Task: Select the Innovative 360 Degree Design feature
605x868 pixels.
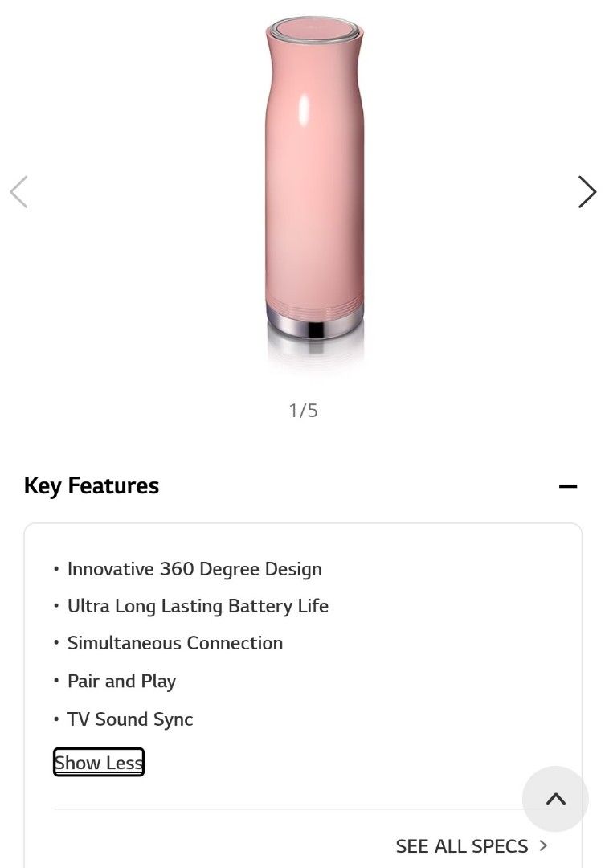Action: point(194,569)
